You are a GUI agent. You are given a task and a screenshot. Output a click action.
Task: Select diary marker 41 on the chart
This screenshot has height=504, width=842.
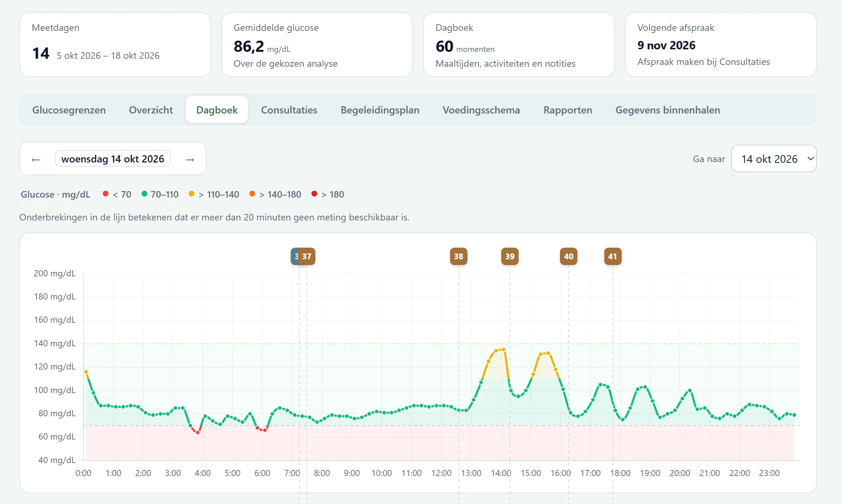613,256
